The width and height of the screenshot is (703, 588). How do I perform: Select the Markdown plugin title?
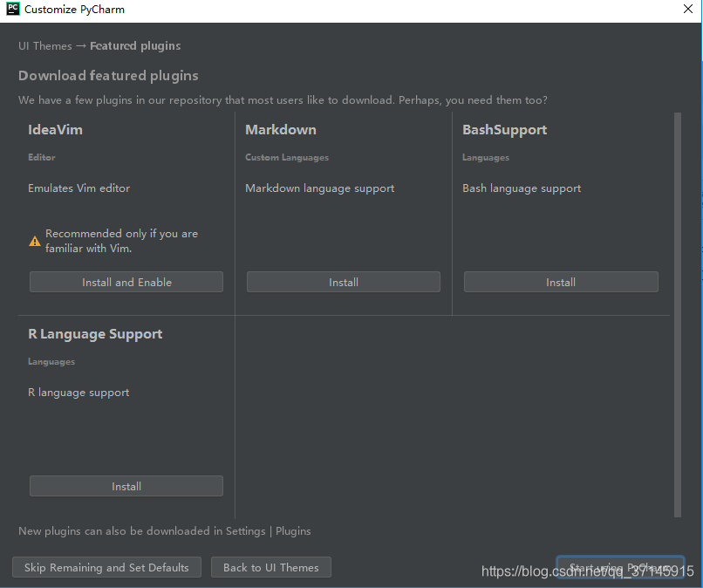(281, 130)
